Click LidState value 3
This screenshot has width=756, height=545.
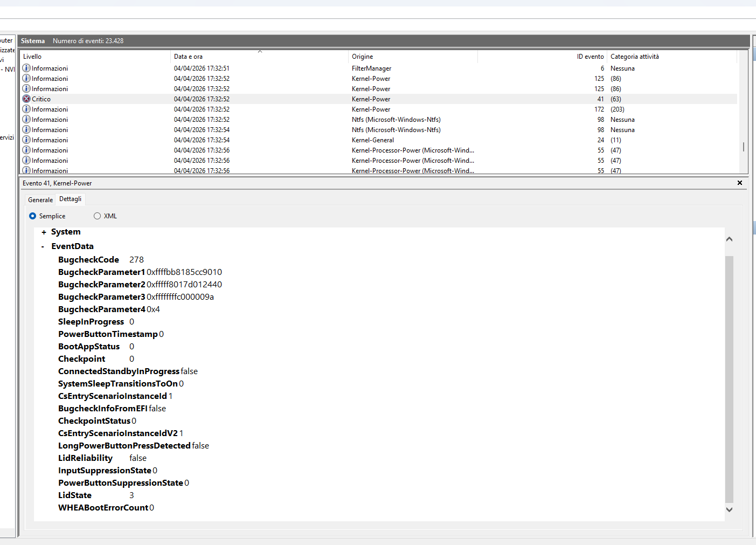point(131,495)
